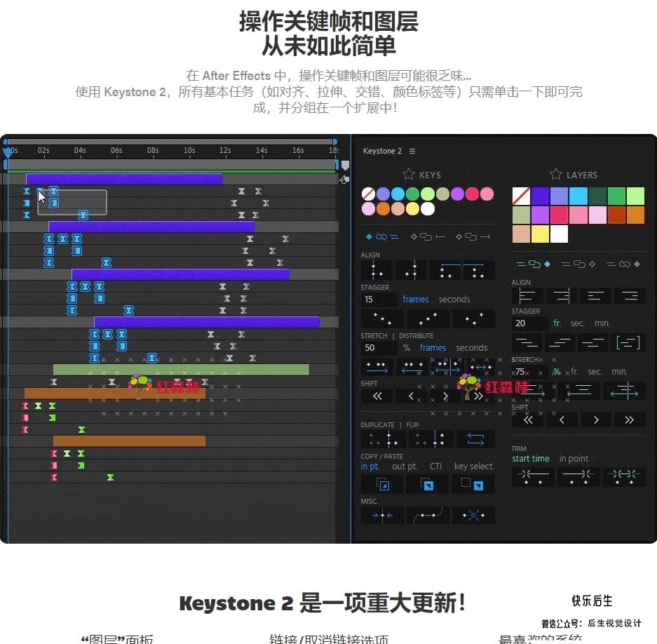Open the Keystone 2 panel hamburger menu

click(412, 151)
